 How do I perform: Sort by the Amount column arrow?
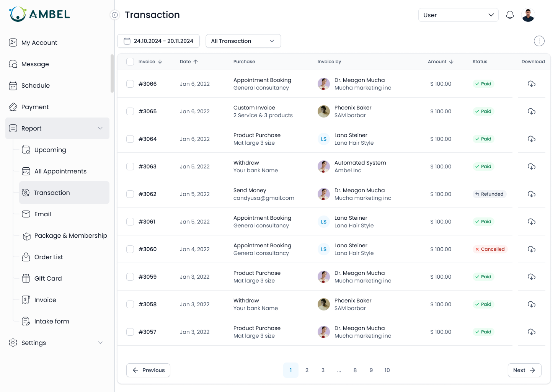pyautogui.click(x=451, y=61)
